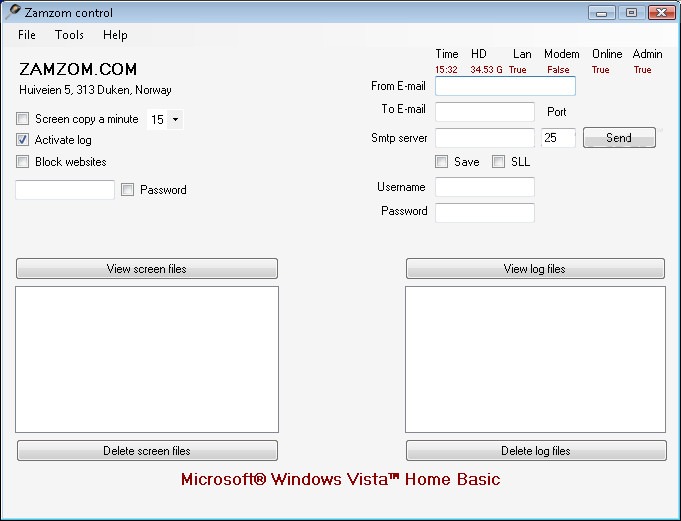Click the HD value 34.53 G
Screen dimensions: 681x521
[486, 69]
